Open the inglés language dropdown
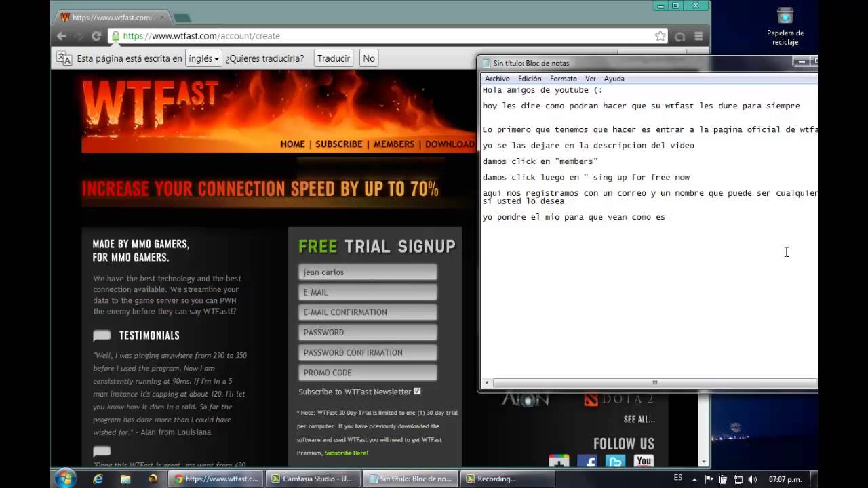Viewport: 868px width, 488px height. pyautogui.click(x=204, y=58)
